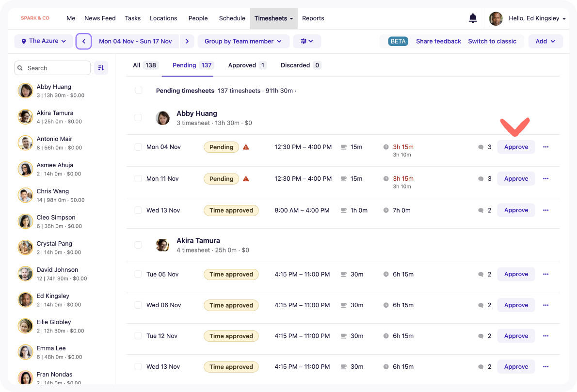Open the notifications bell
This screenshot has height=392, width=577.
coord(473,18)
